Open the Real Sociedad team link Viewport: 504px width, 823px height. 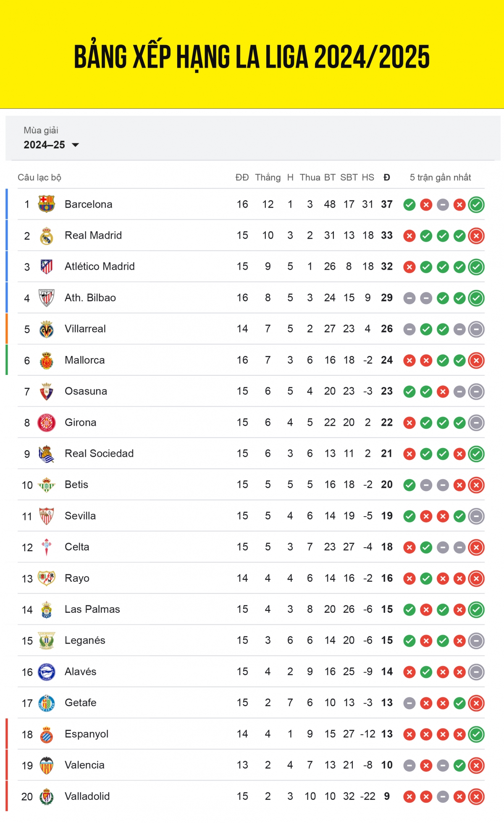(99, 454)
